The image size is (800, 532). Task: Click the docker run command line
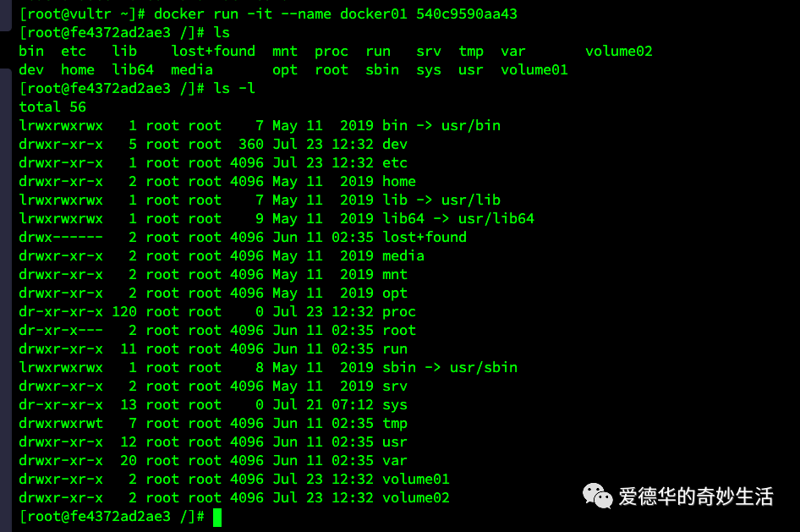tap(268, 14)
